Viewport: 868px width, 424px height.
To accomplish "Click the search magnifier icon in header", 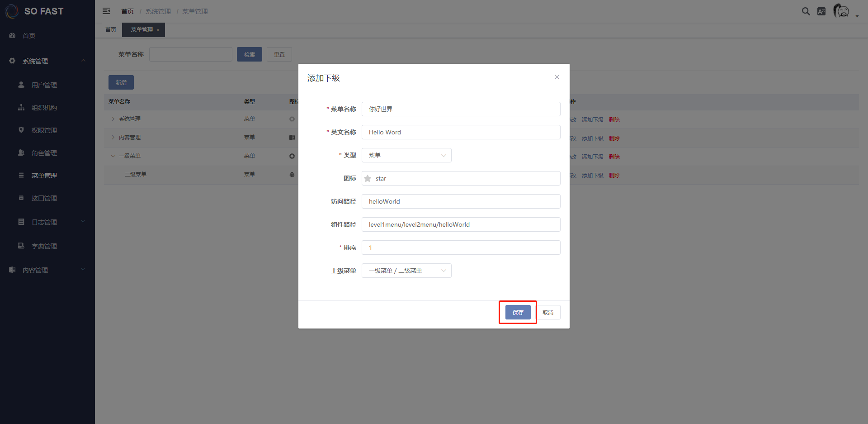I will coord(806,11).
